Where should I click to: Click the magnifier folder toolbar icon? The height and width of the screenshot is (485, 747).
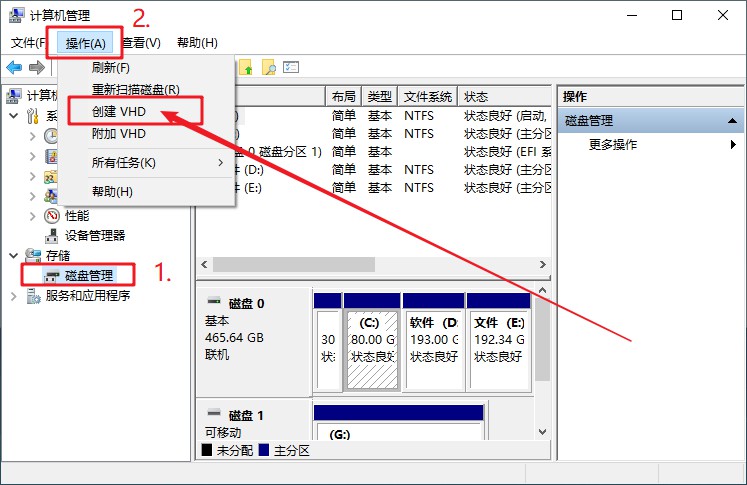coord(268,67)
